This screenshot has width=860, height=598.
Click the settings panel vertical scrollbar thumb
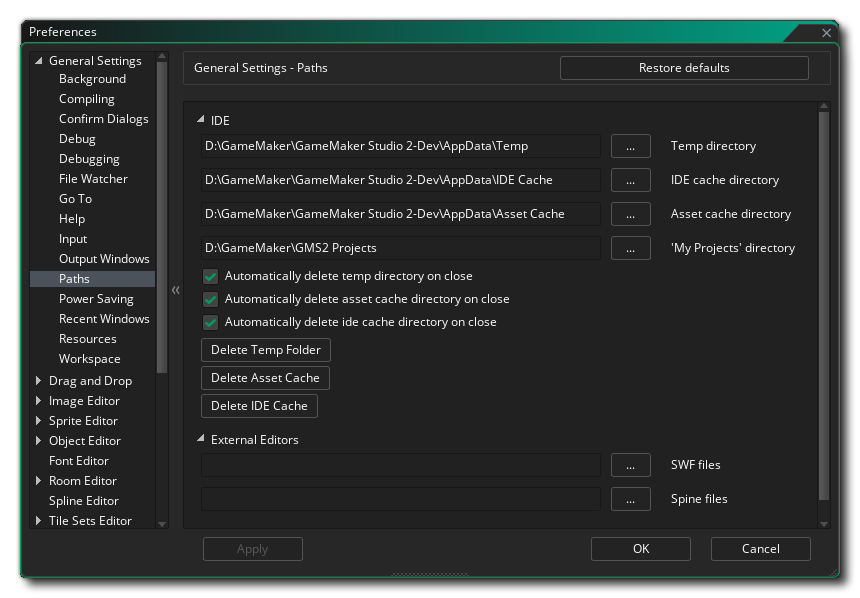[x=824, y=306]
